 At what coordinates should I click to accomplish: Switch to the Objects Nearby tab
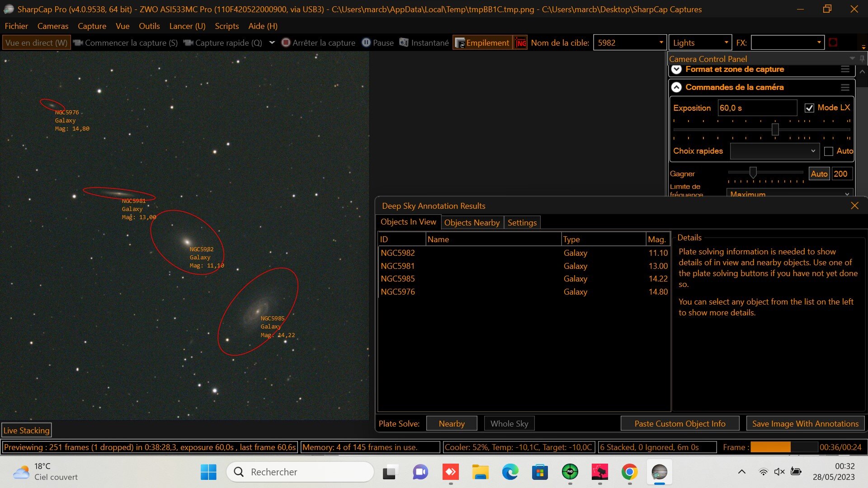click(472, 223)
